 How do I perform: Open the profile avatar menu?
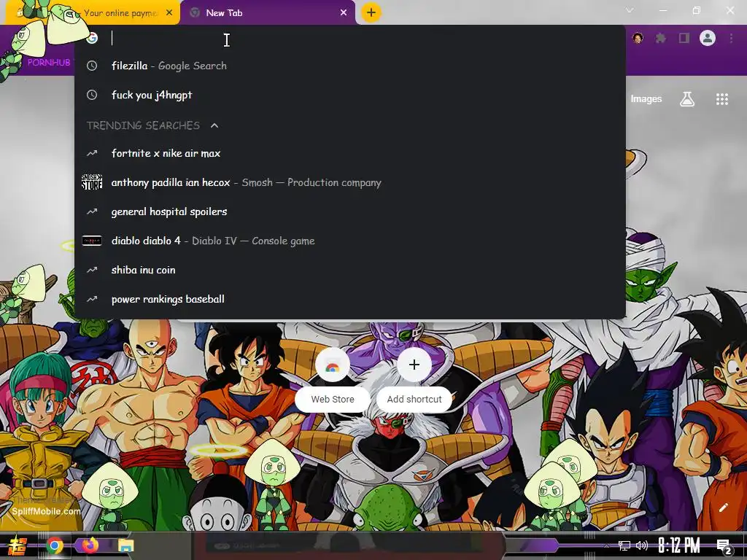708,38
